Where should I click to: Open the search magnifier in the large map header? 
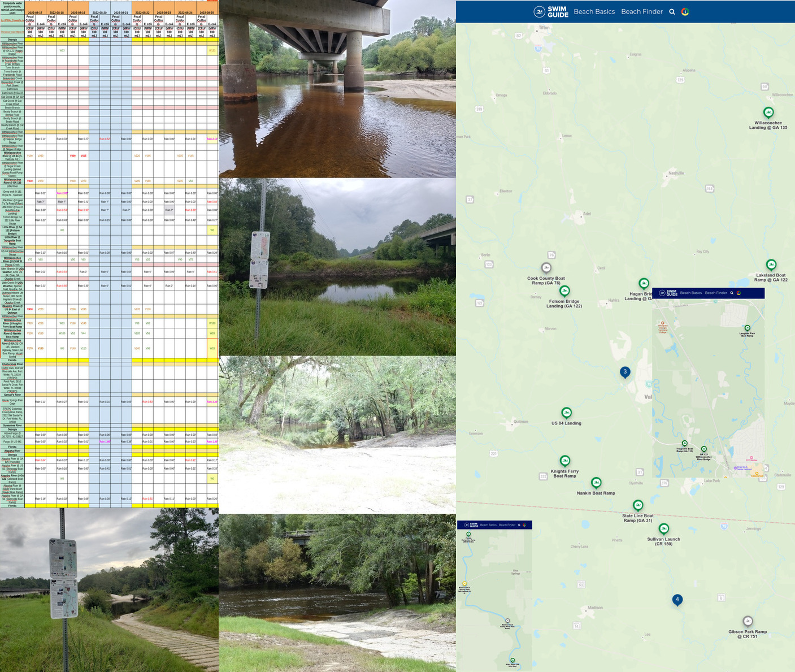pos(672,11)
